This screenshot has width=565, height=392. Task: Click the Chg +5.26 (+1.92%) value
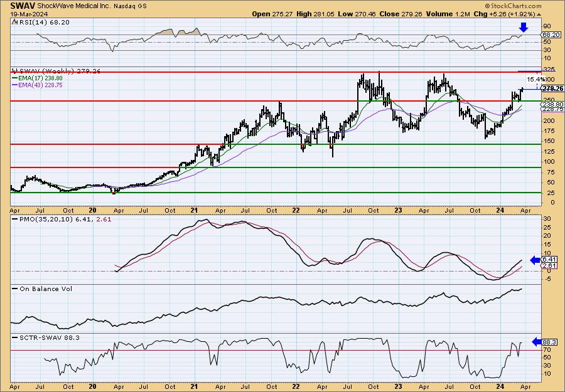coord(504,14)
